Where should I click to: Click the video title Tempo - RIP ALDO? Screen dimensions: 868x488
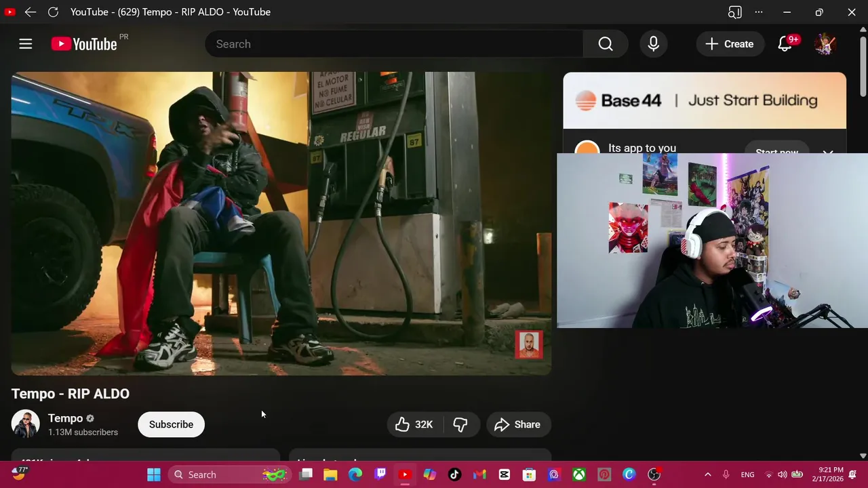point(71,394)
